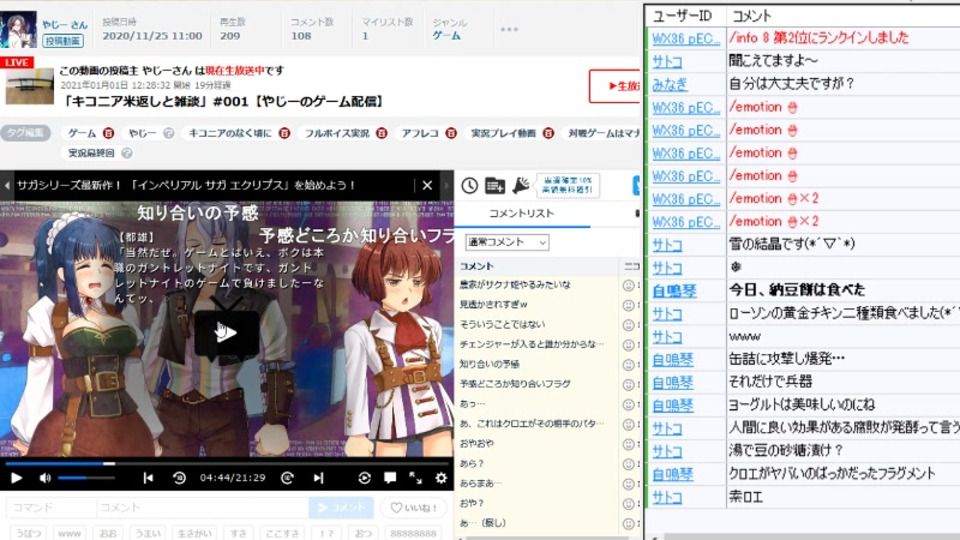
Task: Open player settings gear icon
Action: pos(441,478)
